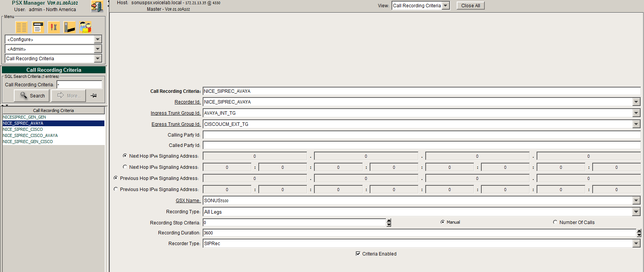The image size is (644, 272).
Task: Uncheck the Criteria Enabled checkbox
Action: [x=358, y=254]
